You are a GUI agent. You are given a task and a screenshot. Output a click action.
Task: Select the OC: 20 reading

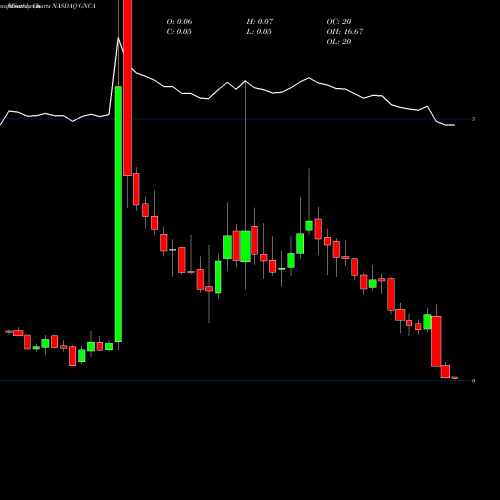click(x=339, y=22)
